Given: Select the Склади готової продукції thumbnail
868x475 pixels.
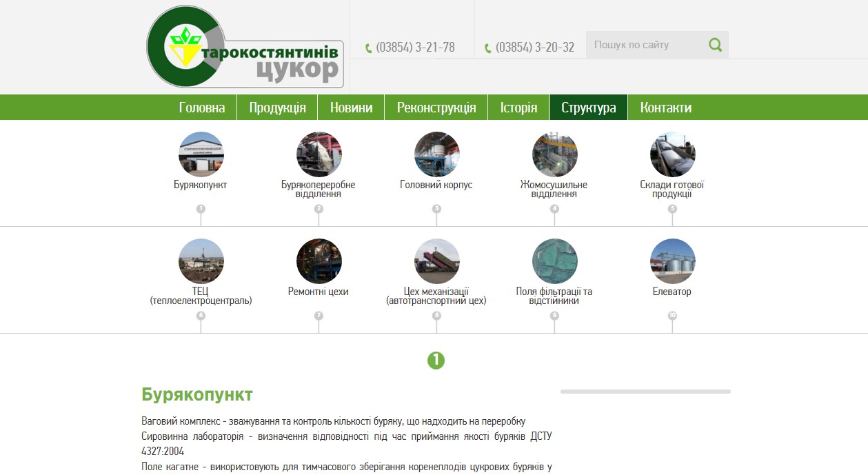Looking at the screenshot, I should tap(673, 154).
